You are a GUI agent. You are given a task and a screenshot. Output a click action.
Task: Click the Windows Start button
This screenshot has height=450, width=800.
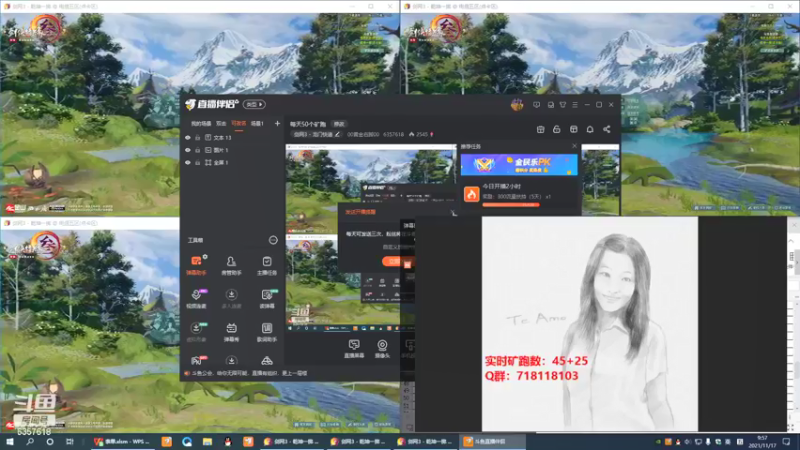point(9,441)
